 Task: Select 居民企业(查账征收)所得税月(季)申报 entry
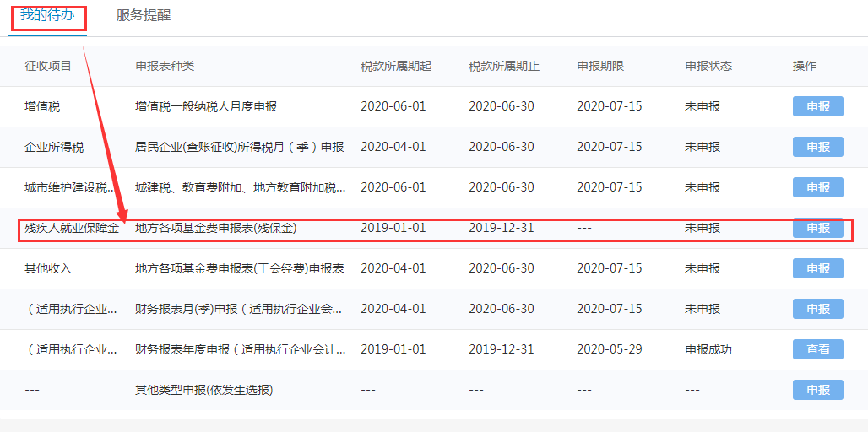tap(240, 147)
